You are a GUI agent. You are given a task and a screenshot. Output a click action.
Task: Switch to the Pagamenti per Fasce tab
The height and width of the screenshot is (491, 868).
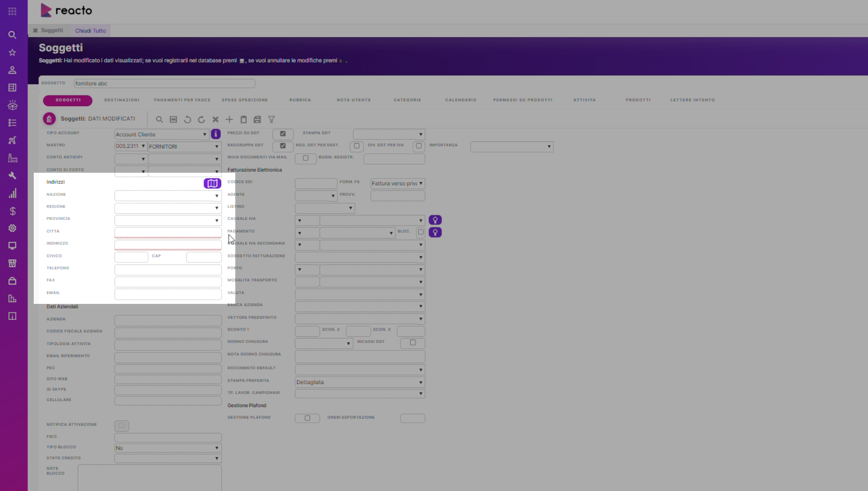coord(182,100)
